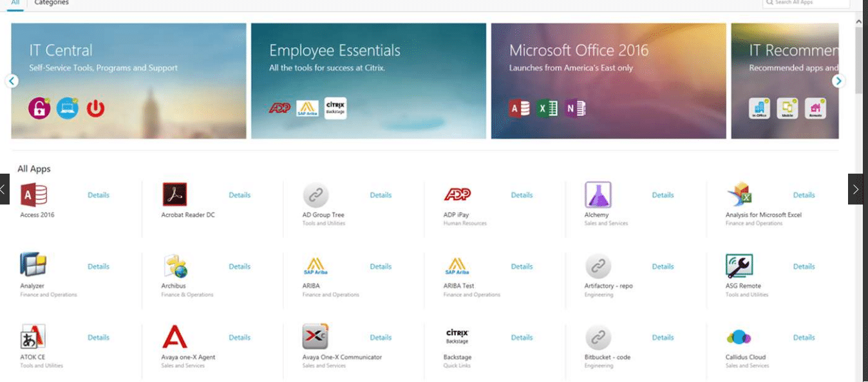
Task: Launch the Backstage app icon in All Apps
Action: (457, 336)
